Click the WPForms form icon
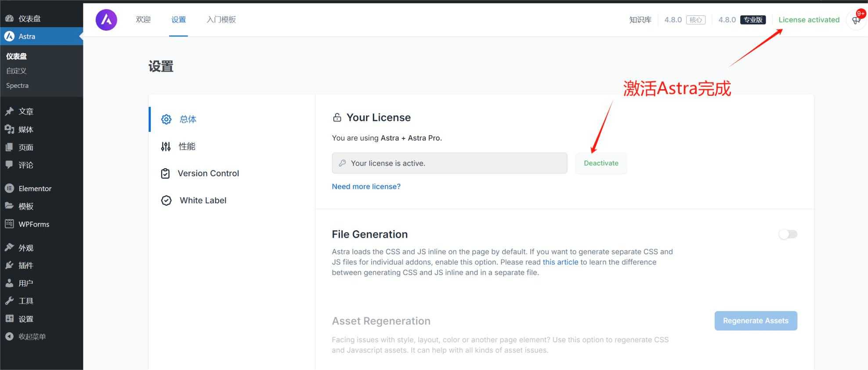The width and height of the screenshot is (868, 370). [x=9, y=224]
